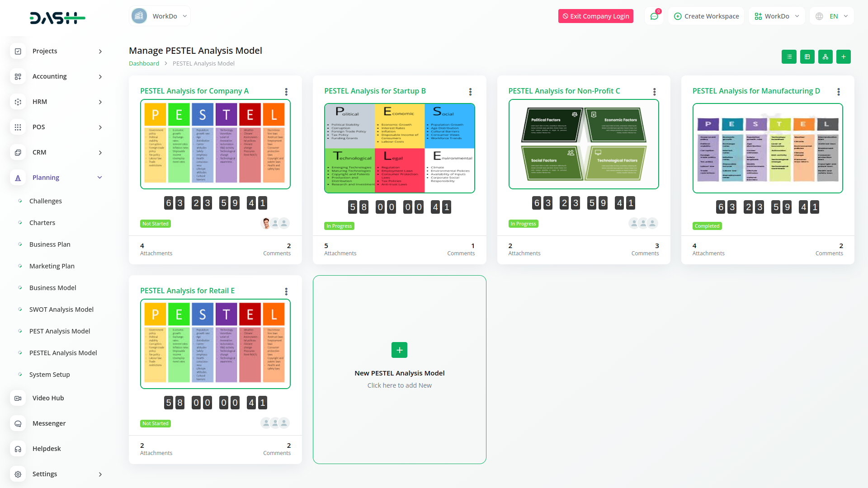Click the tree hierarchy icon button
The height and width of the screenshot is (488, 868).
tap(825, 57)
